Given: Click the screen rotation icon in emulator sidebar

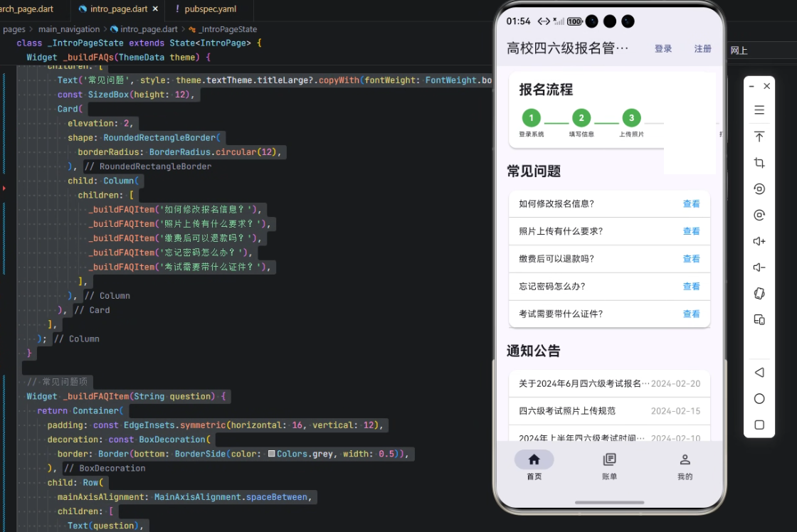Looking at the screenshot, I should 759,188.
